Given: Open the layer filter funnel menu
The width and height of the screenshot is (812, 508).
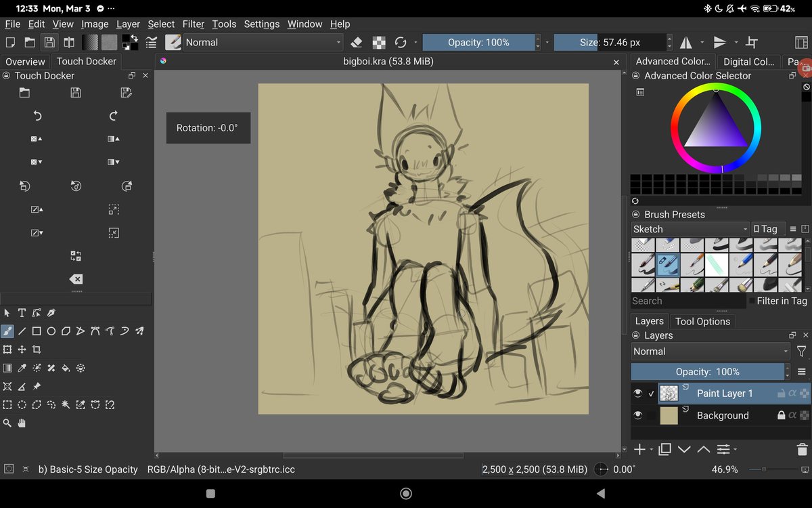Looking at the screenshot, I should pyautogui.click(x=801, y=352).
